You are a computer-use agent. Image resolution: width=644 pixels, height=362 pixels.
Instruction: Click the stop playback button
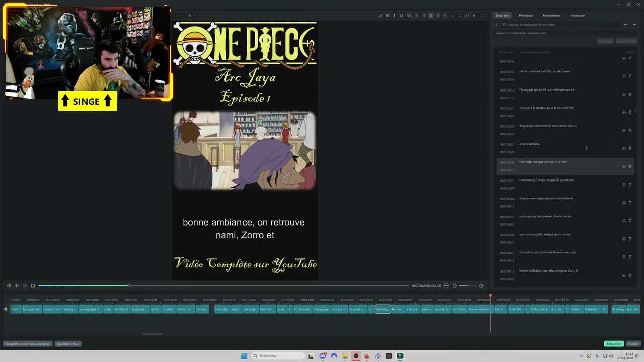click(x=33, y=286)
